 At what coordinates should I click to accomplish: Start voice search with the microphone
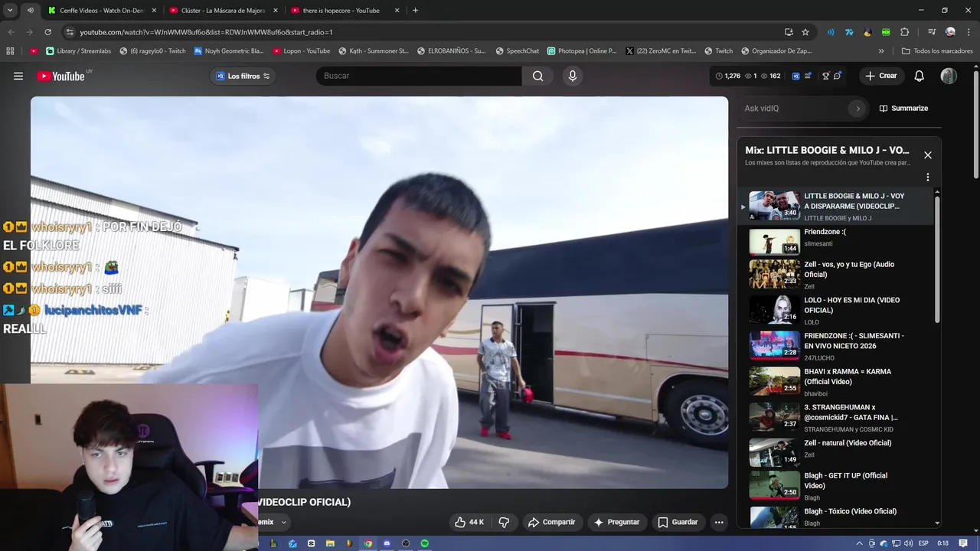(572, 76)
